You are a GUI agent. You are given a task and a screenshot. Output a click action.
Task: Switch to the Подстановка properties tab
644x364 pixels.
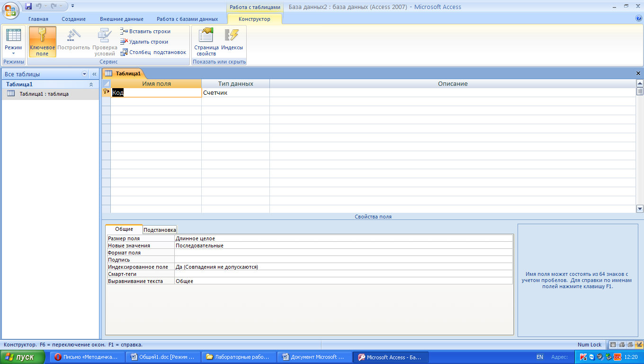(x=160, y=229)
